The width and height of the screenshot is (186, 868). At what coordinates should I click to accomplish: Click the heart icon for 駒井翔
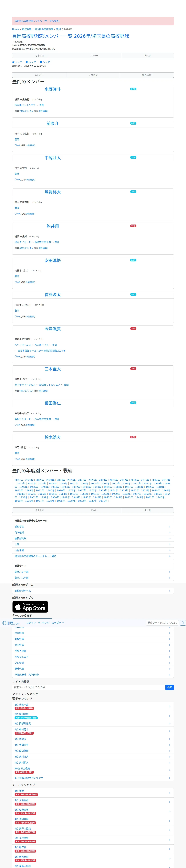coord(28,248)
